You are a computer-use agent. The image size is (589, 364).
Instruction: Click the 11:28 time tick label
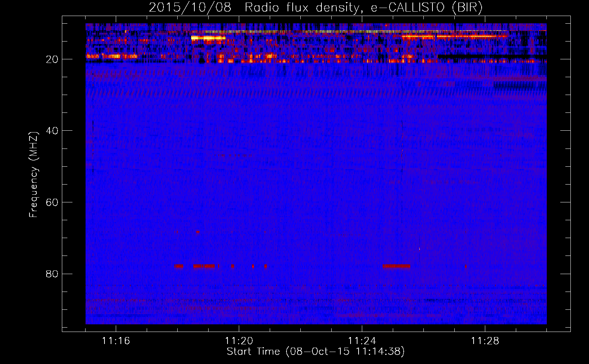coord(485,341)
